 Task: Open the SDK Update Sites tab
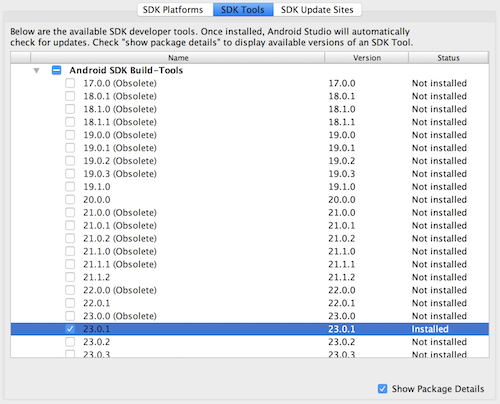[x=317, y=10]
